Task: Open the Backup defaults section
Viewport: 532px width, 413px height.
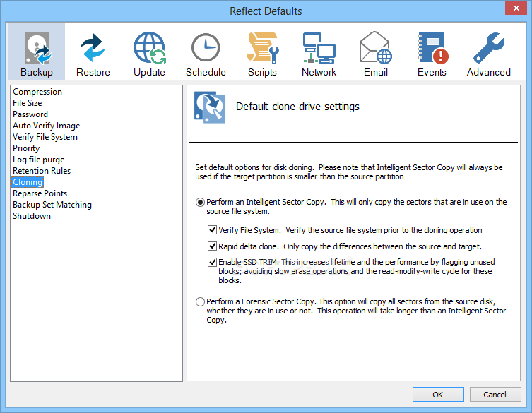Action: pyautogui.click(x=37, y=52)
